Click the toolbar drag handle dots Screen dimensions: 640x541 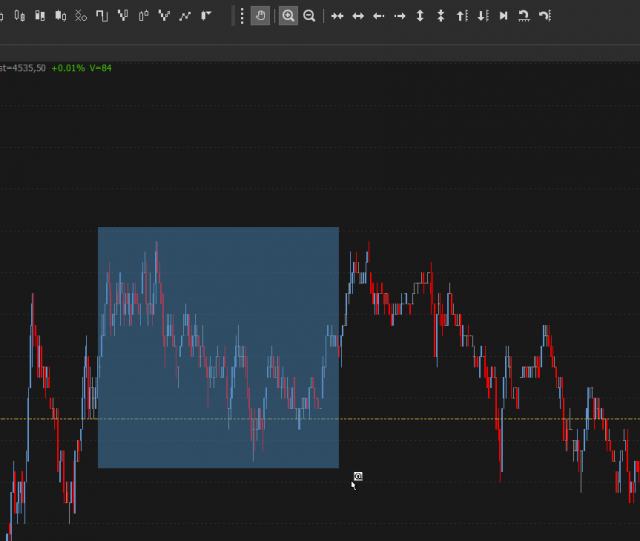242,16
